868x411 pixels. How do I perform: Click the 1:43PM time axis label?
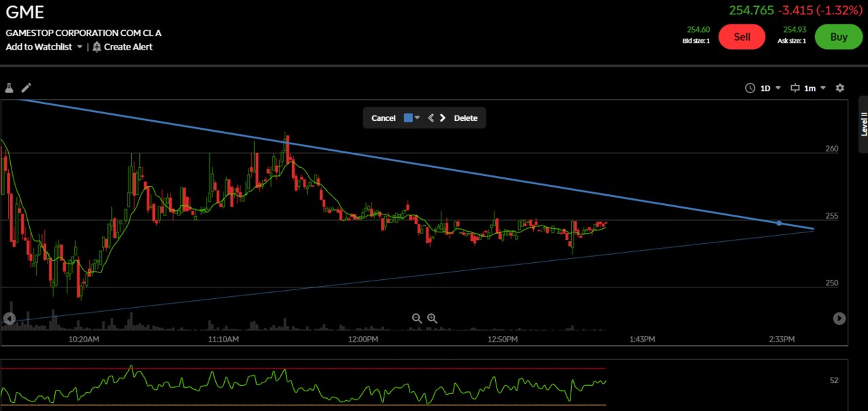pyautogui.click(x=642, y=339)
